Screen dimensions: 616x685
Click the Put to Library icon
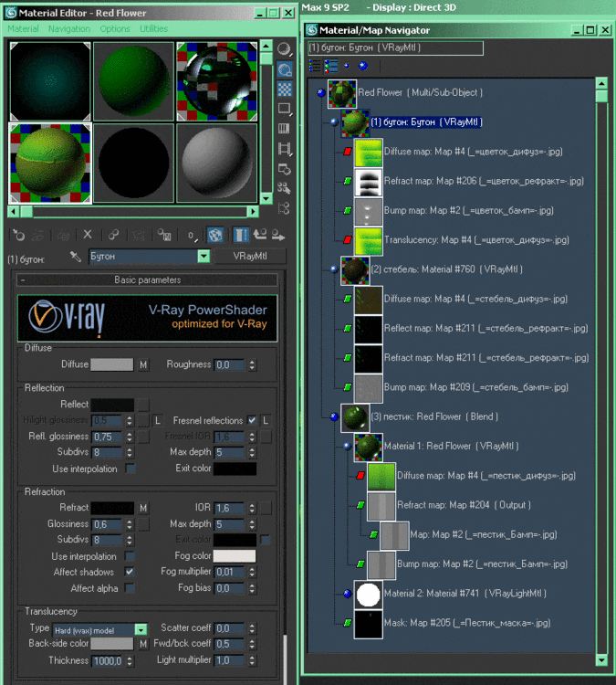click(164, 235)
